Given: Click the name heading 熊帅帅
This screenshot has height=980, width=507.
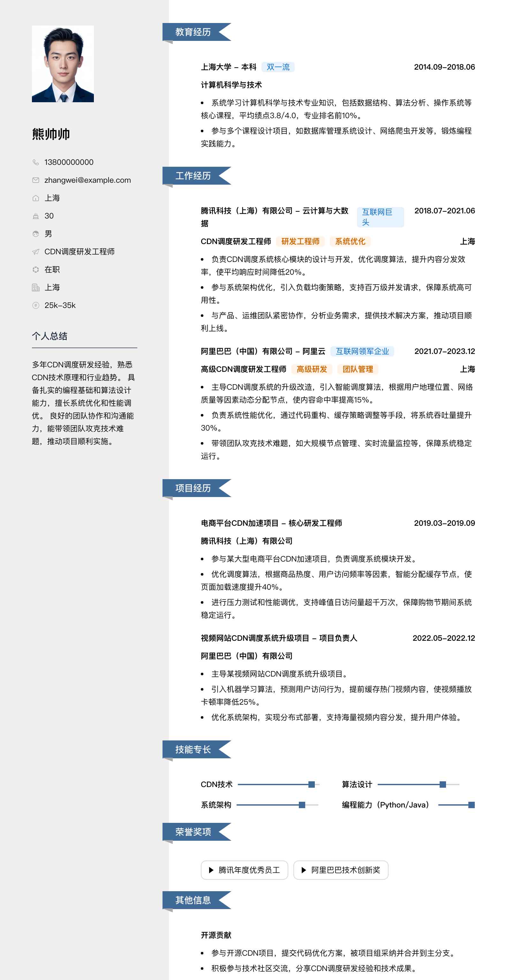Looking at the screenshot, I should click(x=50, y=134).
